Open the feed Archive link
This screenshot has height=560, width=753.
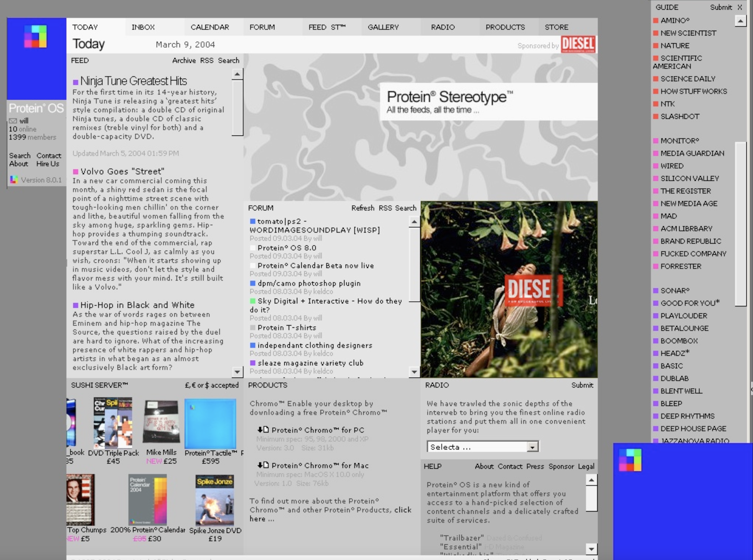click(184, 60)
